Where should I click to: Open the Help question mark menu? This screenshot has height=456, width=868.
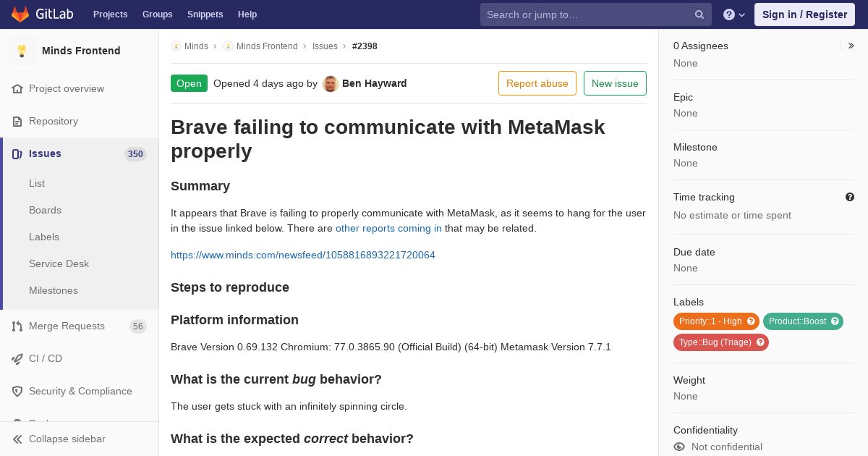point(733,14)
